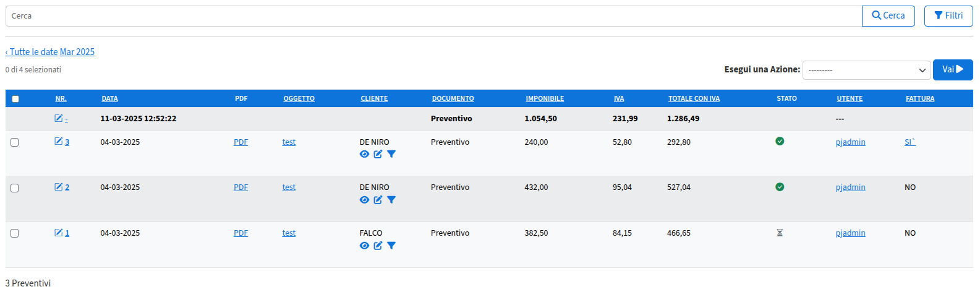This screenshot has width=980, height=292.
Task: Select checkbox for quote number 2
Action: point(15,188)
